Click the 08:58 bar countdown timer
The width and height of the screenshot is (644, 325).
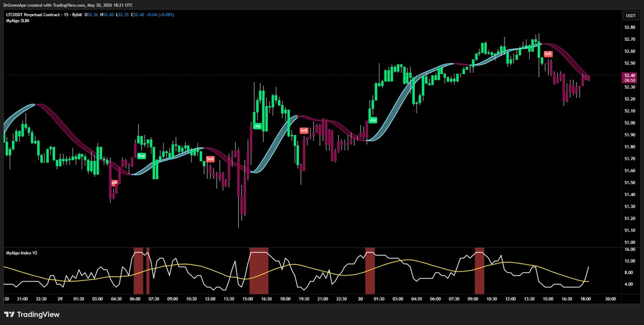click(631, 81)
